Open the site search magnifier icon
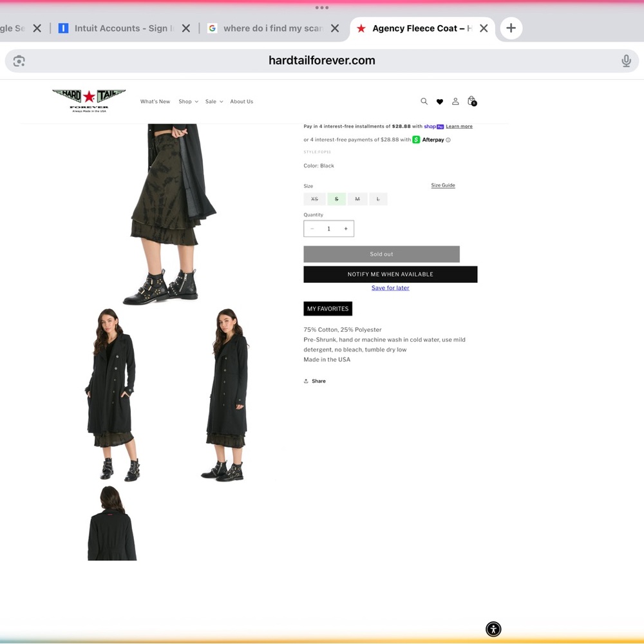Image resolution: width=644 pixels, height=644 pixels. point(424,101)
